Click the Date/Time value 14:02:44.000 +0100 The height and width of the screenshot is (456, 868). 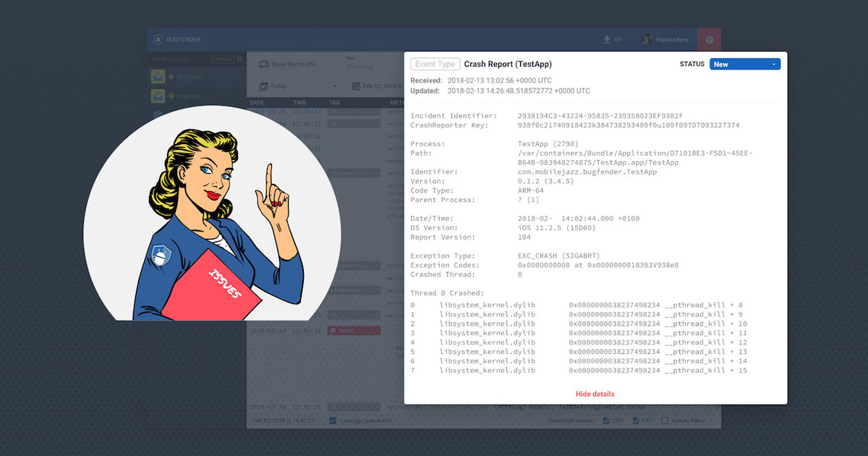[579, 219]
